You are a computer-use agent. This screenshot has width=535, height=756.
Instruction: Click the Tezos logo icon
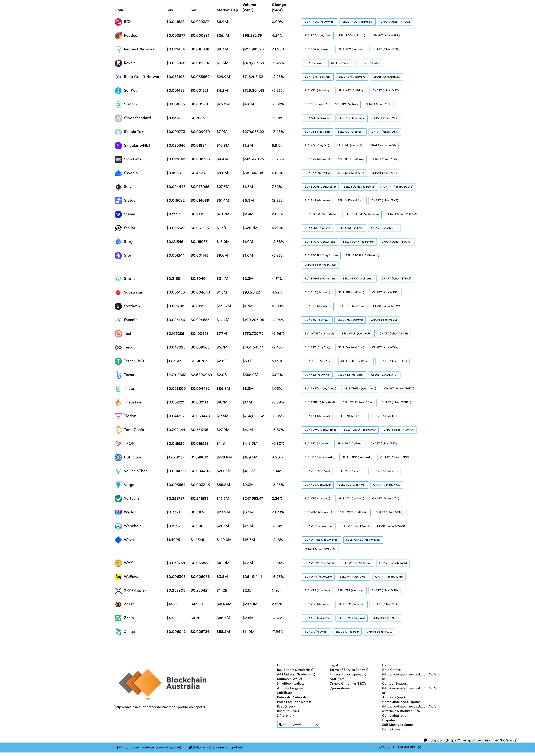tap(118, 375)
